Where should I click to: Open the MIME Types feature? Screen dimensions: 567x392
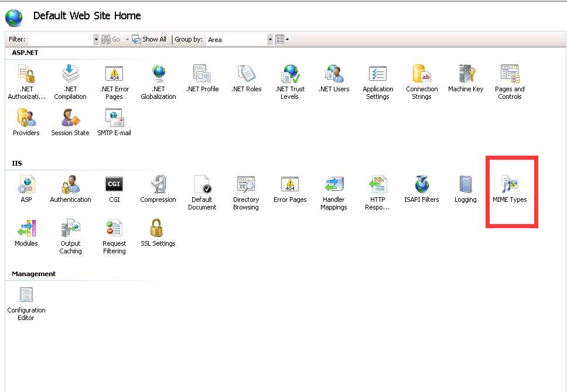click(510, 189)
